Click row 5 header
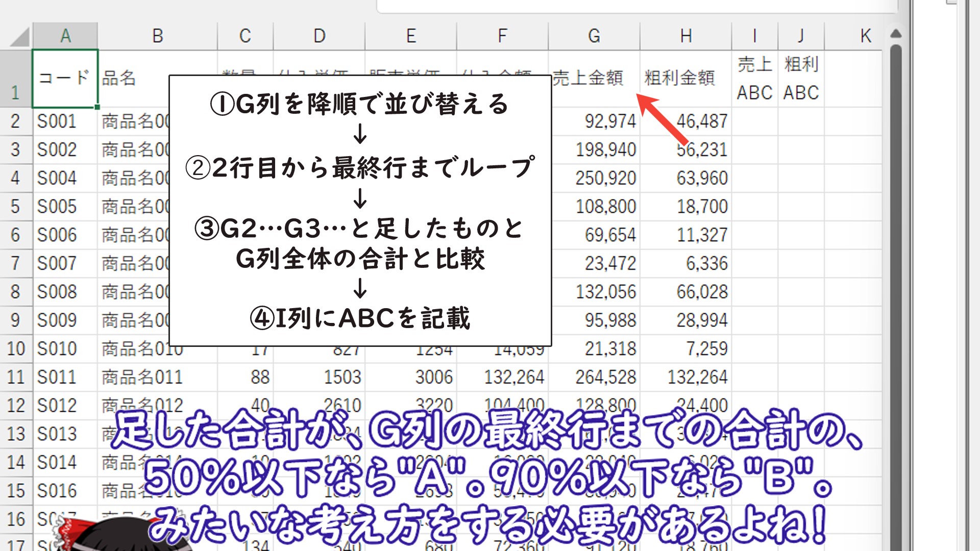 pos(16,207)
